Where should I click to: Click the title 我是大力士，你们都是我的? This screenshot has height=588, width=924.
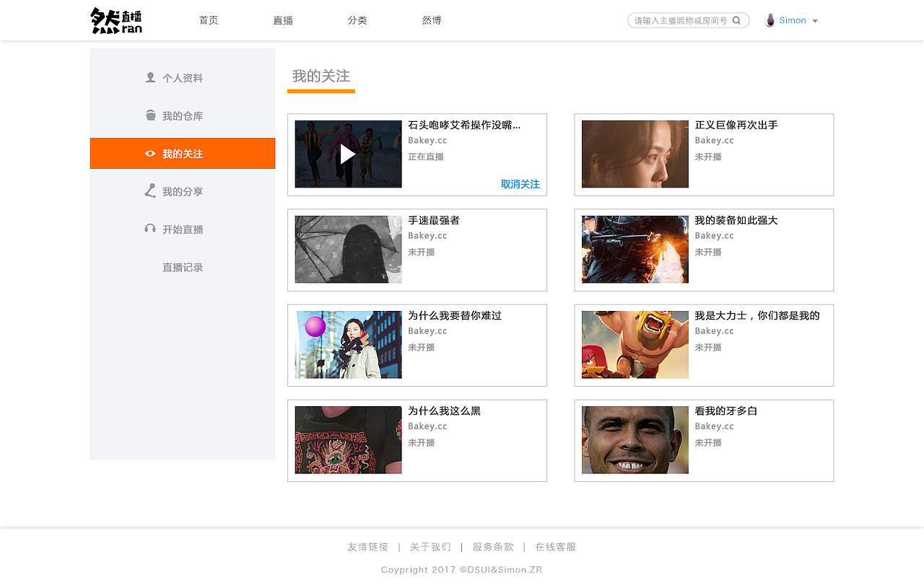tap(757, 315)
